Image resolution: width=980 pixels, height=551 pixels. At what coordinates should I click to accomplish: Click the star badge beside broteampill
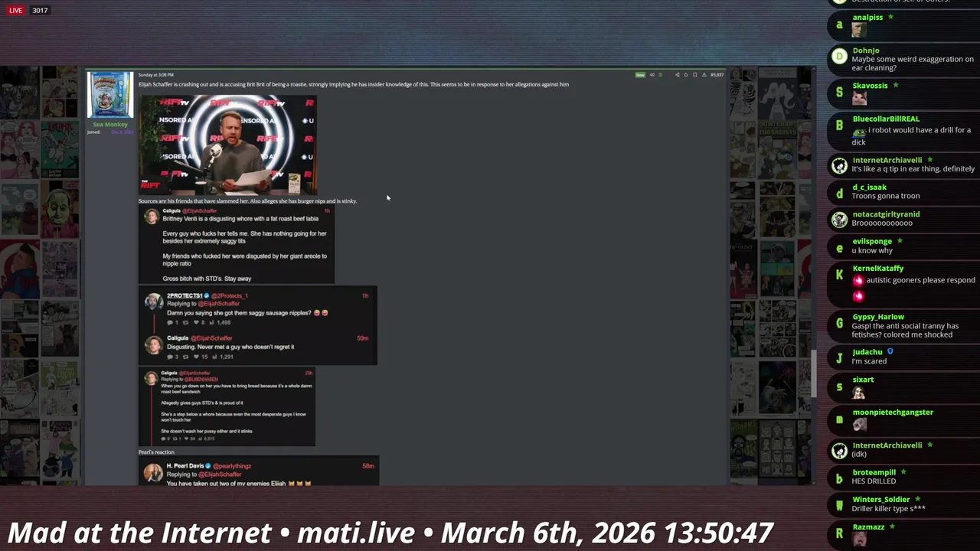(x=903, y=472)
